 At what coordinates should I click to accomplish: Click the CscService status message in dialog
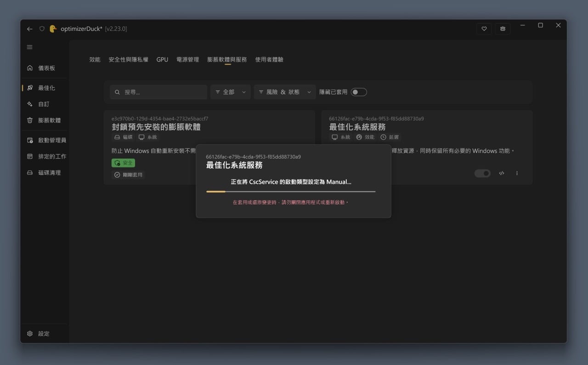(x=291, y=182)
